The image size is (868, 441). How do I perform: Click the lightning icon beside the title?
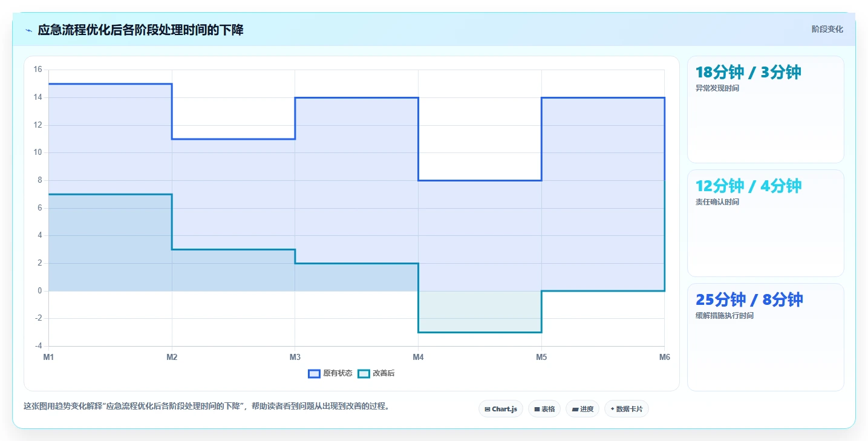click(28, 30)
